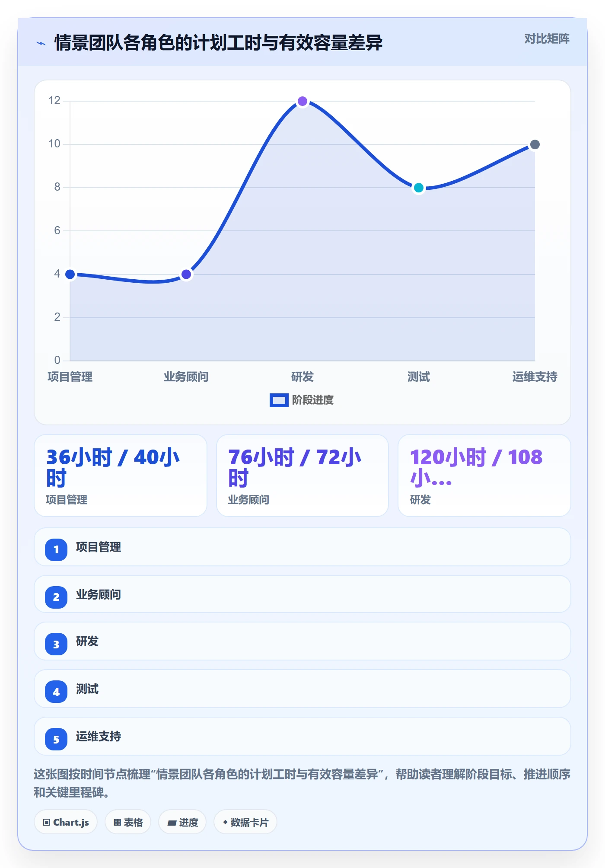The width and height of the screenshot is (605, 868).
Task: Click the chart title 情景团队各角色的计划工时与有效容量差异
Action: [x=218, y=43]
